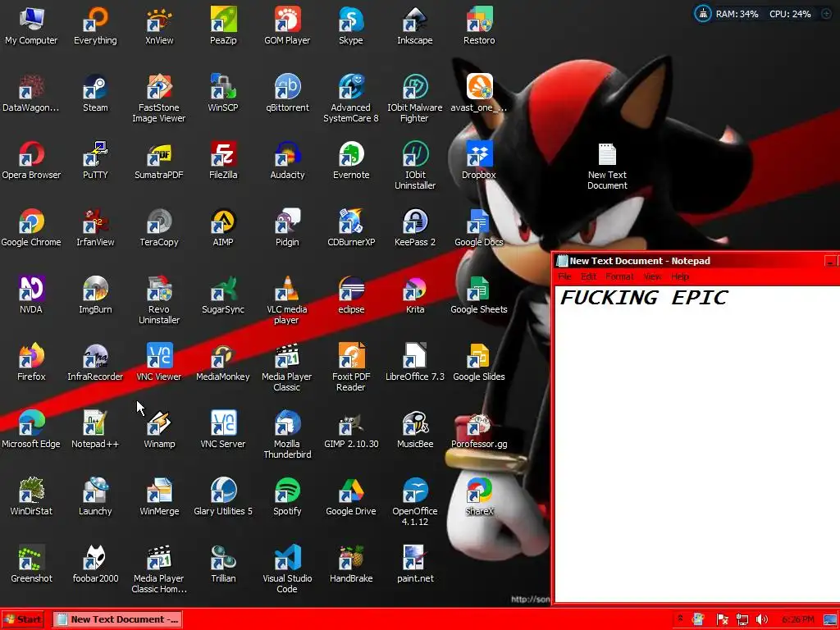Select the Evernote shortcut
This screenshot has width=840, height=630.
click(351, 161)
